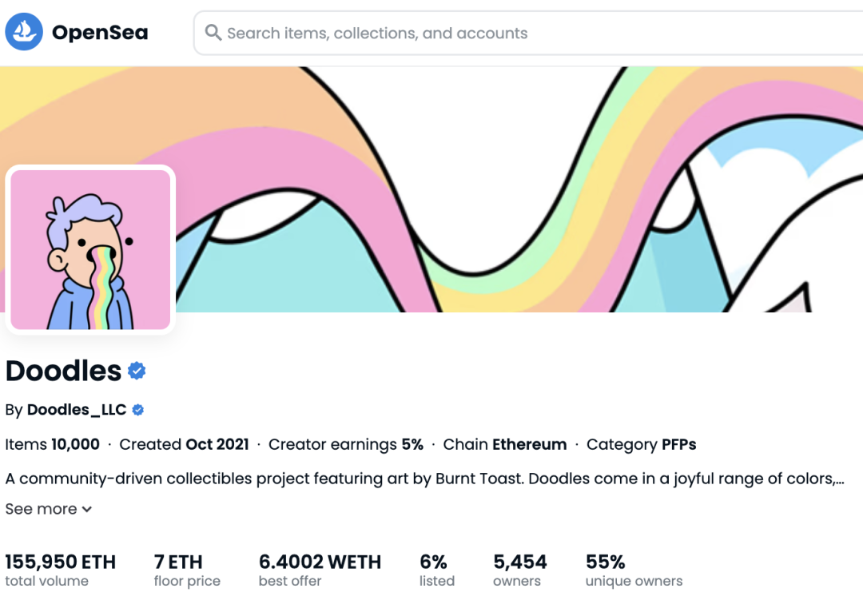Click the 7 ETH floor price stat
The height and width of the screenshot is (616, 863).
coord(178,562)
